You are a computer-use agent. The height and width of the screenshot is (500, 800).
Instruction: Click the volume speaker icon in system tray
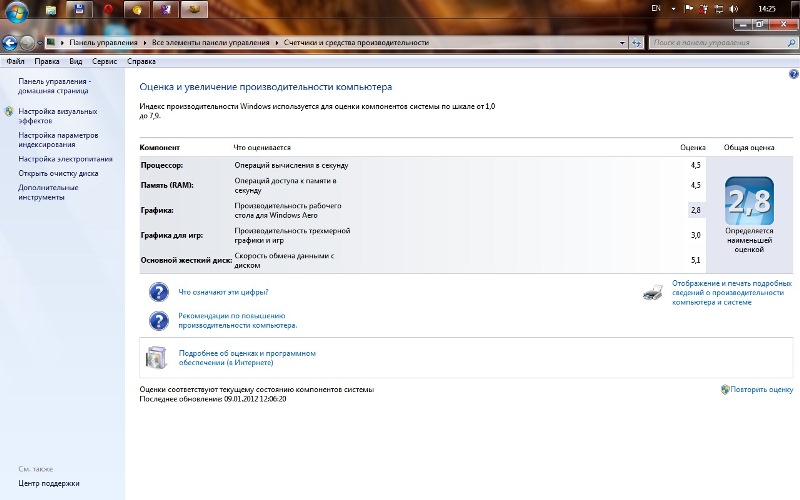click(x=733, y=8)
